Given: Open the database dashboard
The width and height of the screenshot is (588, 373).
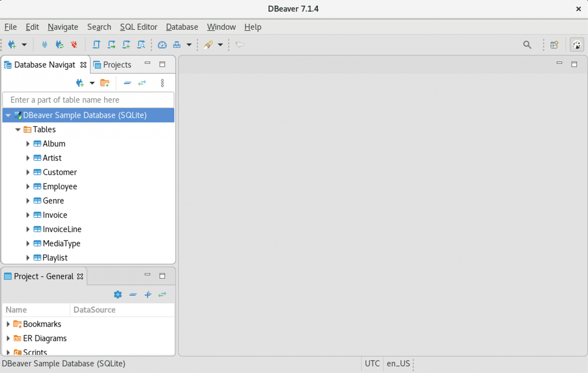Looking at the screenshot, I should coord(162,45).
